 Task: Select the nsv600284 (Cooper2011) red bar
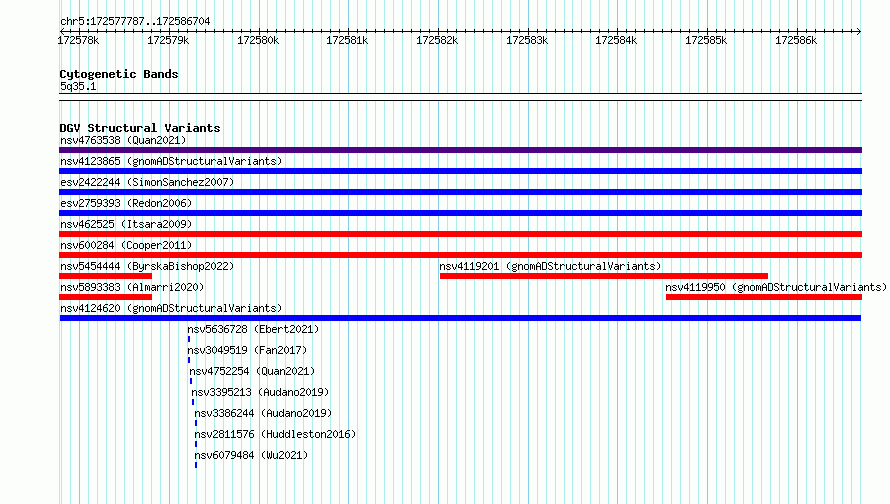pos(460,255)
